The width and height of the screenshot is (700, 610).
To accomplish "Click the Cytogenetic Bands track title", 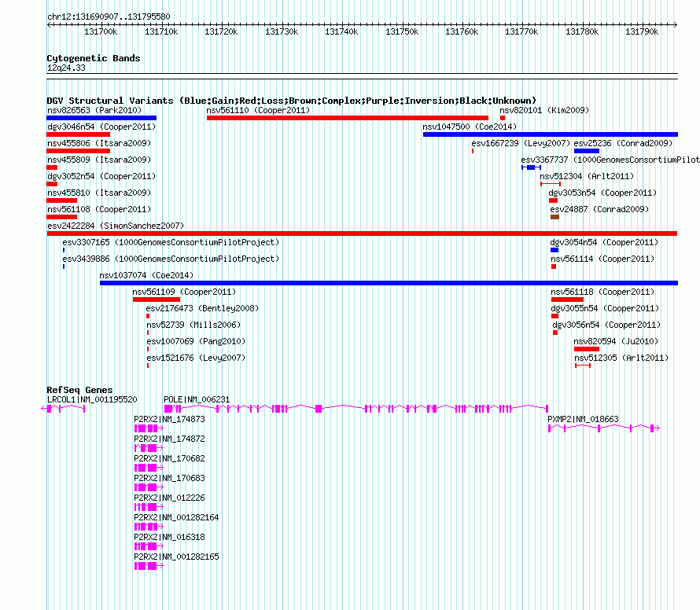I will pyautogui.click(x=94, y=58).
